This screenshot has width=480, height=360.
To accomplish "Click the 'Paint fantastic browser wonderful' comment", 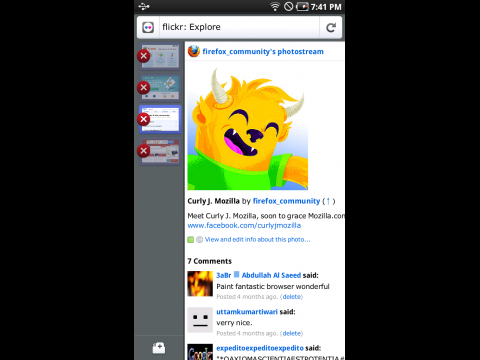I will [x=273, y=287].
